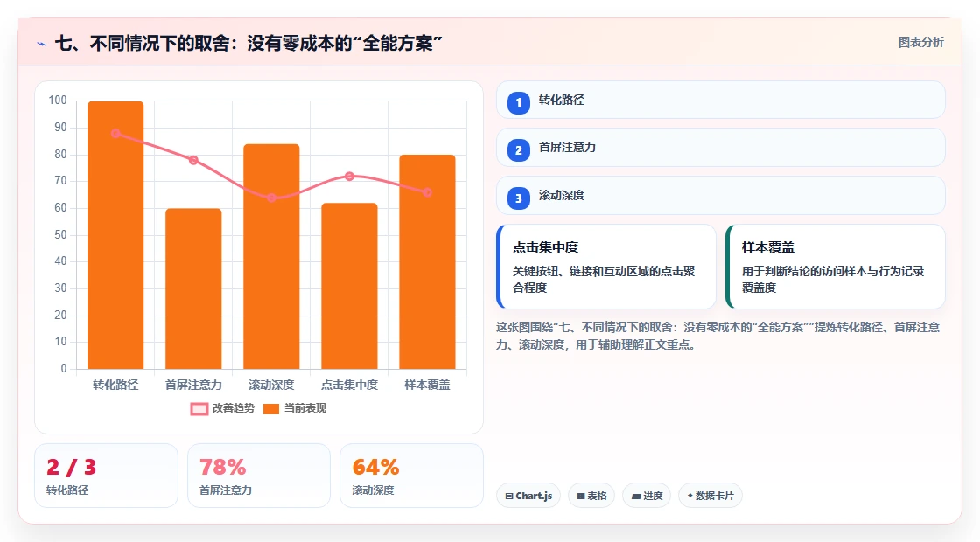Select the 数据卡片 tag chip

click(710, 496)
